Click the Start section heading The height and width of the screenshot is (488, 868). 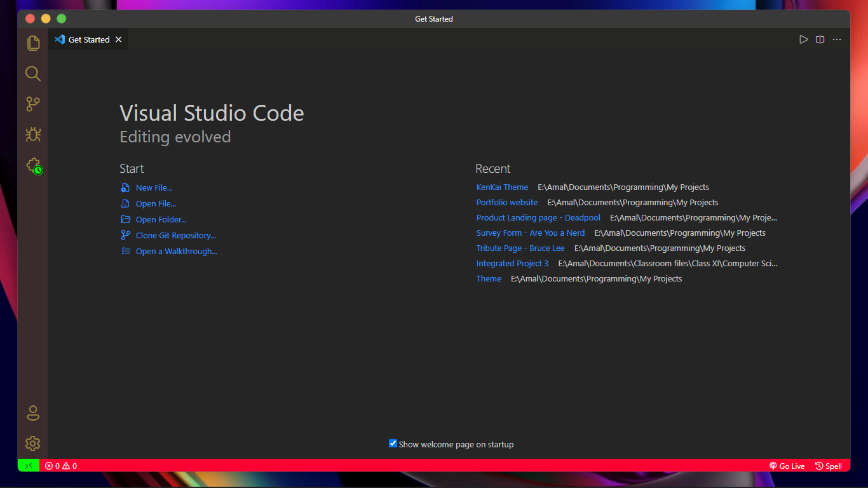pyautogui.click(x=132, y=168)
